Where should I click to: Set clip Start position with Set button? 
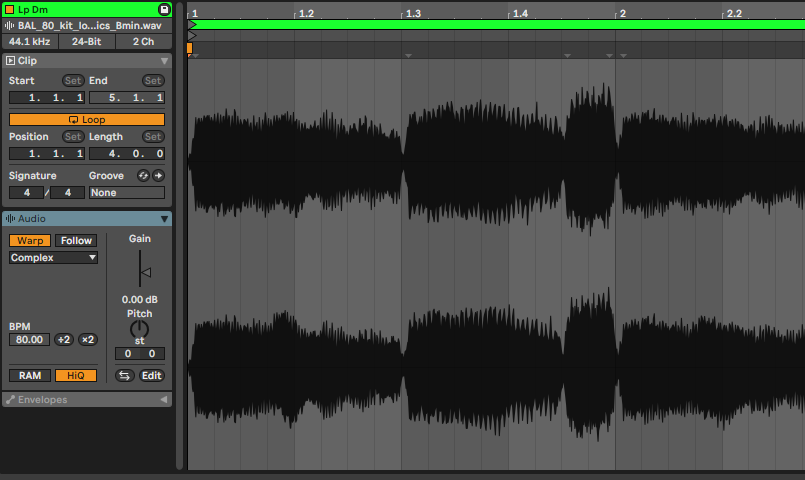pos(72,81)
